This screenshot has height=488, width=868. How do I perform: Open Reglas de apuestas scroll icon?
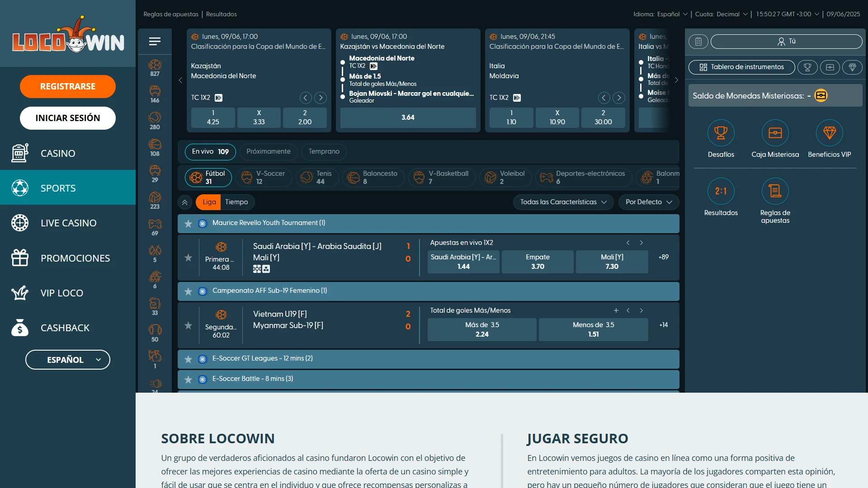pos(775,191)
